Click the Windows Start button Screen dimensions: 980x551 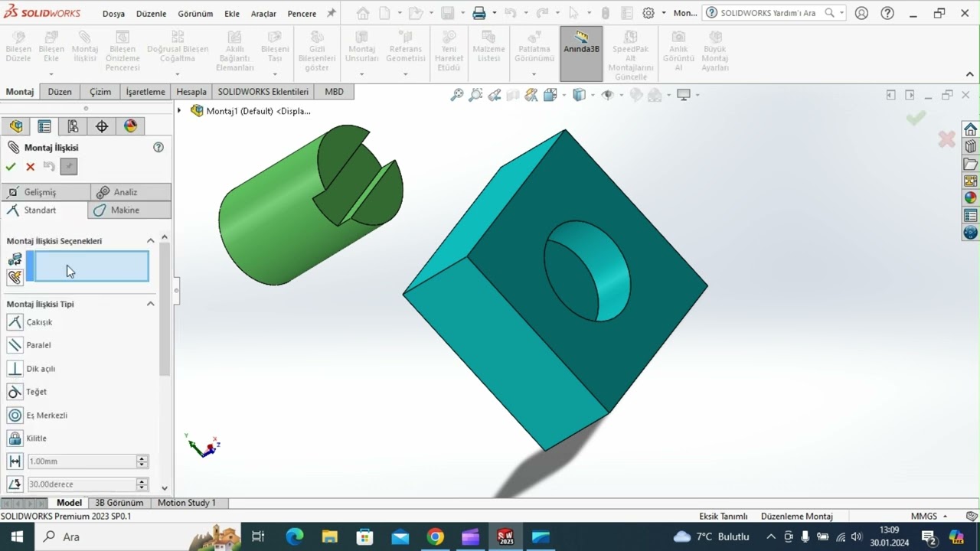(x=17, y=536)
